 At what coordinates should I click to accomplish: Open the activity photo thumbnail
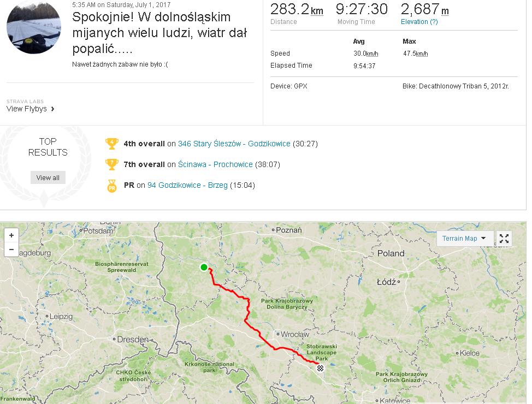click(33, 27)
